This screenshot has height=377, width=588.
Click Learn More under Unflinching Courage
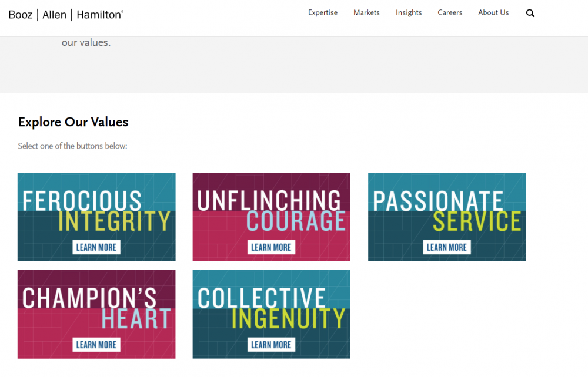tap(271, 247)
